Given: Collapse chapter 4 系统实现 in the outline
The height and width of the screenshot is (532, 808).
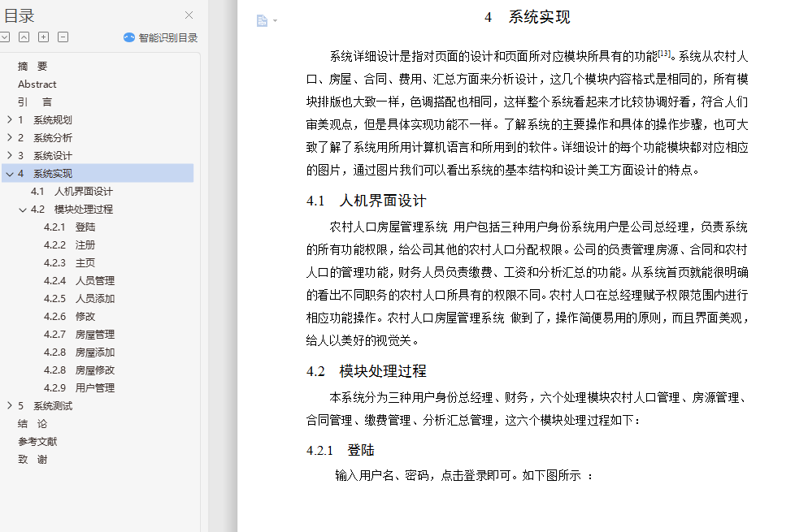Looking at the screenshot, I should pos(9,174).
